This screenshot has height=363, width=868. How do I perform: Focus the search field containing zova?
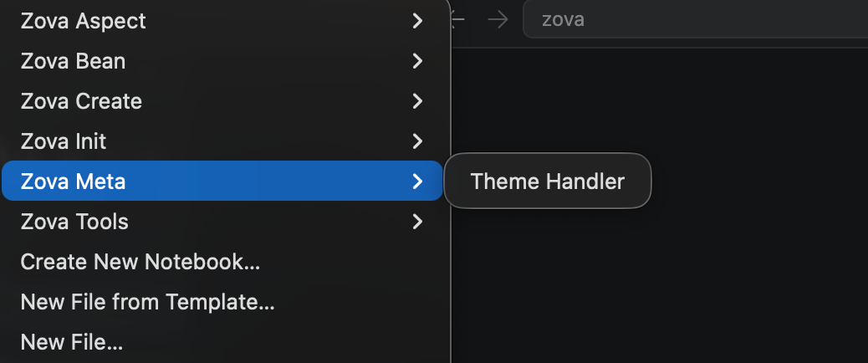(694, 20)
